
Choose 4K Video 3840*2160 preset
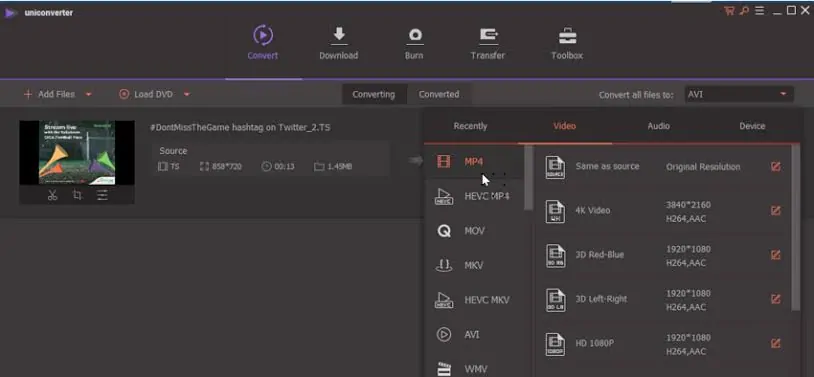tap(663, 211)
